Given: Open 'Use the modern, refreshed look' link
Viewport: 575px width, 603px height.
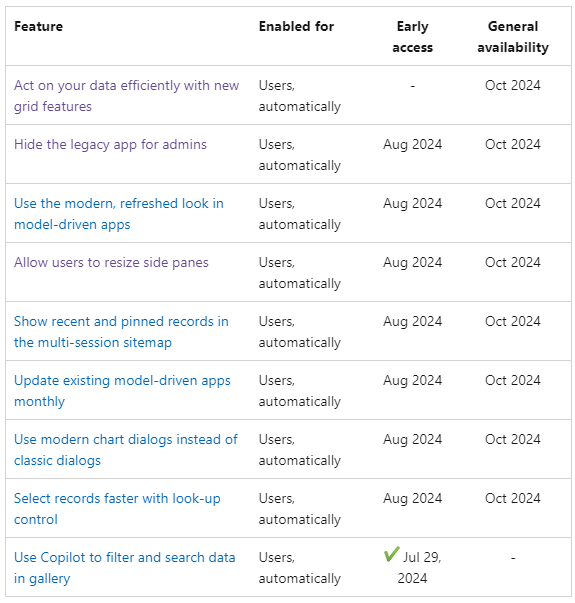Looking at the screenshot, I should pos(119,214).
